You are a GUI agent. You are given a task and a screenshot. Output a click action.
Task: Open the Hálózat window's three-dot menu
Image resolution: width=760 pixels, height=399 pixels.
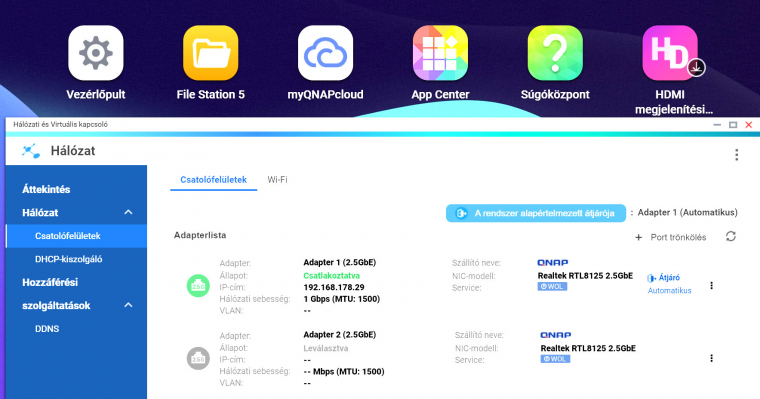click(736, 155)
